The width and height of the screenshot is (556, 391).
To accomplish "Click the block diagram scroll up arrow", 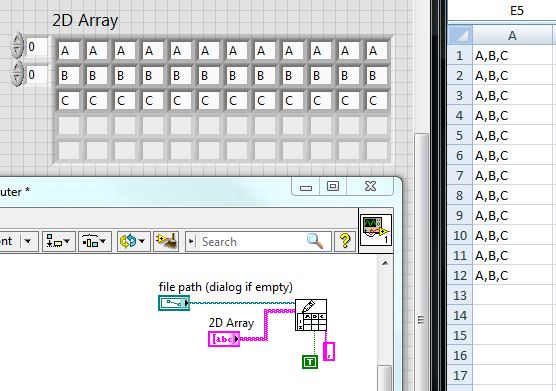I will click(385, 263).
